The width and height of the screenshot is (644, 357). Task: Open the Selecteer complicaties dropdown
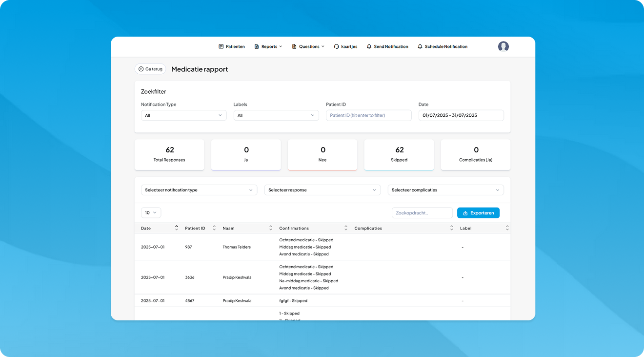point(445,190)
